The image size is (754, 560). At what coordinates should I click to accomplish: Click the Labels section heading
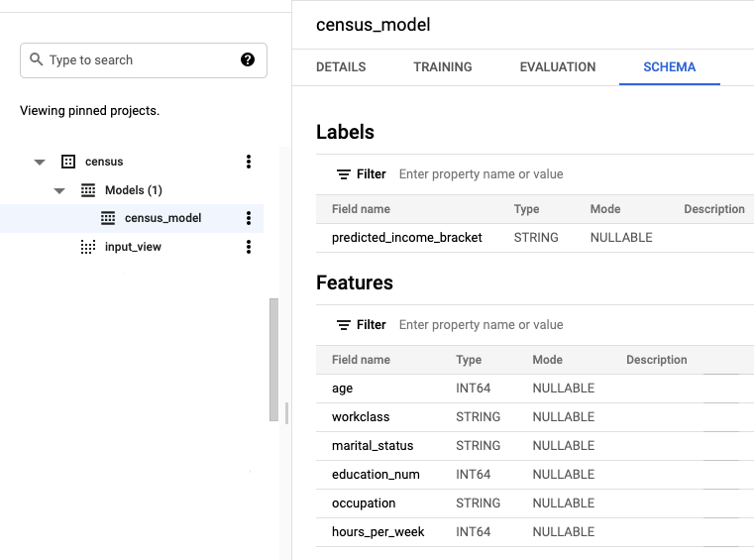pyautogui.click(x=345, y=132)
